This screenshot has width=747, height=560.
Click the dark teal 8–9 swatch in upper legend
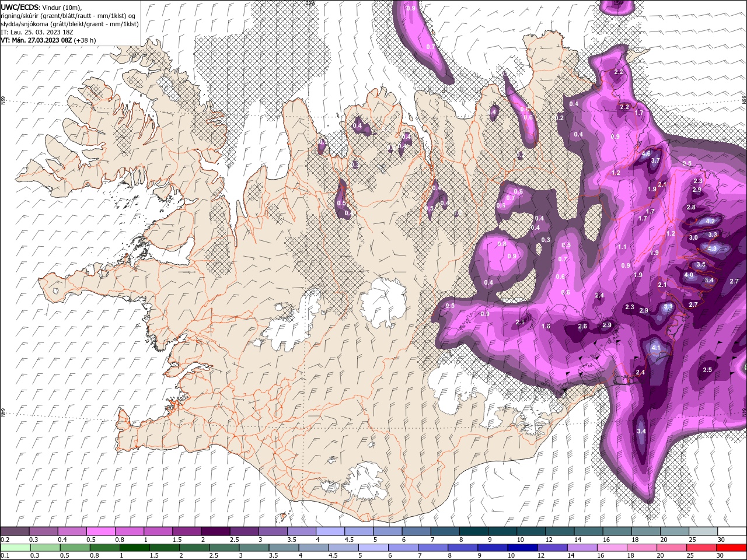[x=473, y=531]
